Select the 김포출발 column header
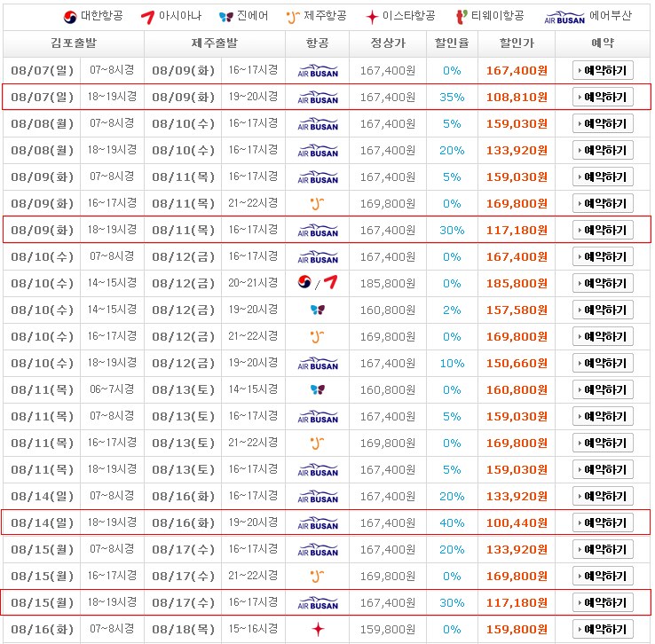The height and width of the screenshot is (644, 655). 74,43
